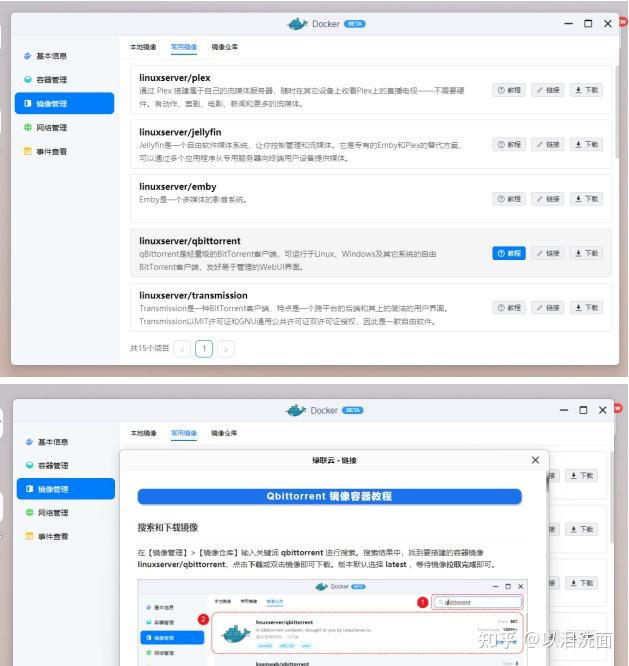Screen dimensions: 629x666
Task: Download the linuxserver/emby image
Action: 586,199
